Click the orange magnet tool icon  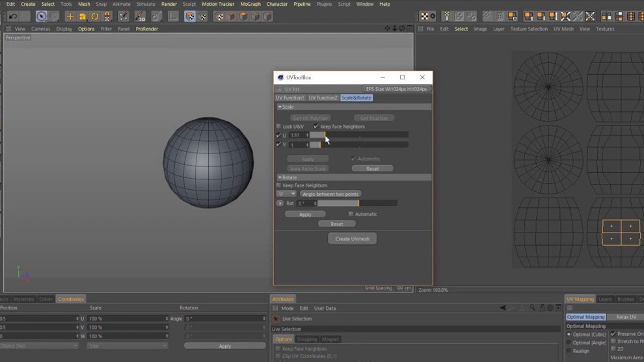[x=107, y=16]
